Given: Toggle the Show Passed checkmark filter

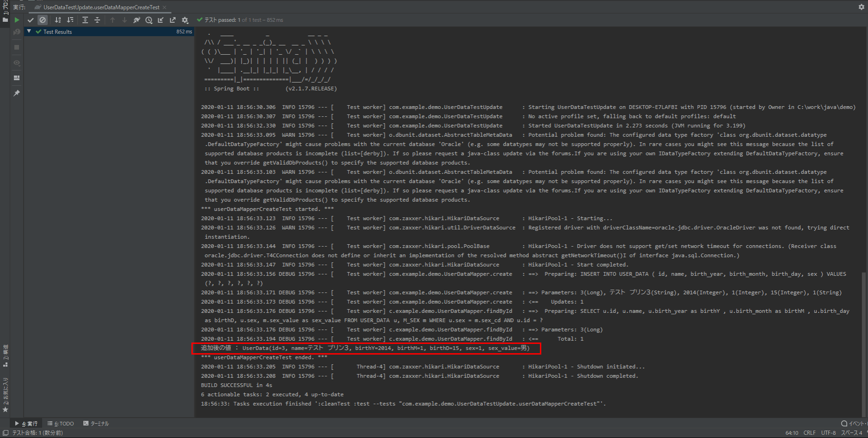Looking at the screenshot, I should pos(31,20).
